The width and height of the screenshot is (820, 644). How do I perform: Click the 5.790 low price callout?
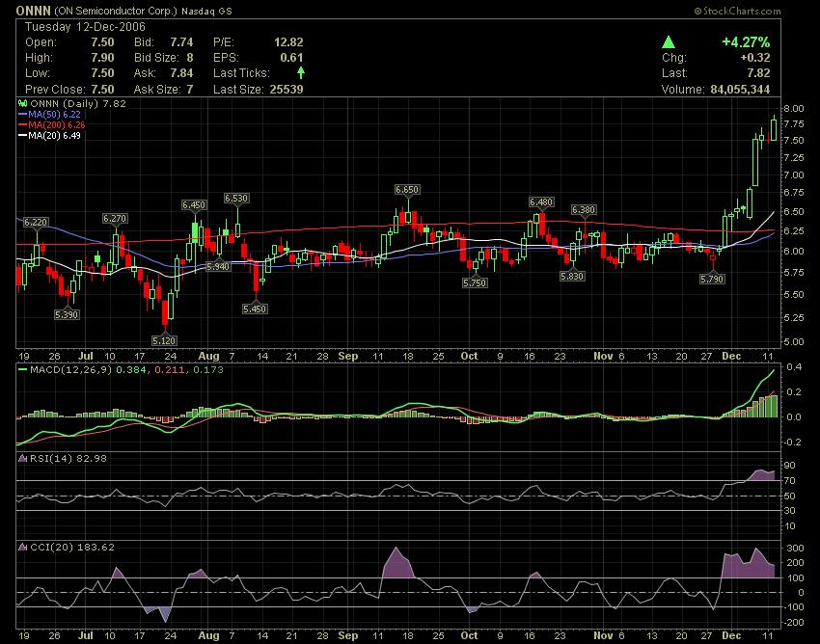(712, 280)
